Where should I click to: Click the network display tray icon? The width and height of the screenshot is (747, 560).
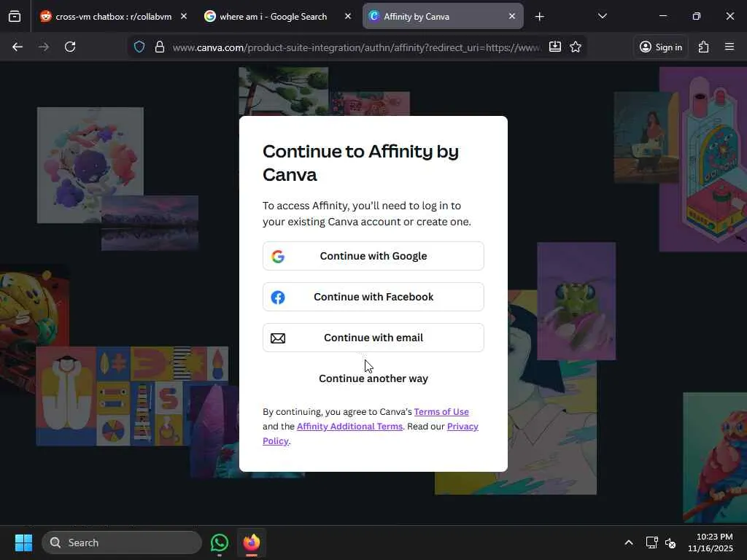pos(651,542)
